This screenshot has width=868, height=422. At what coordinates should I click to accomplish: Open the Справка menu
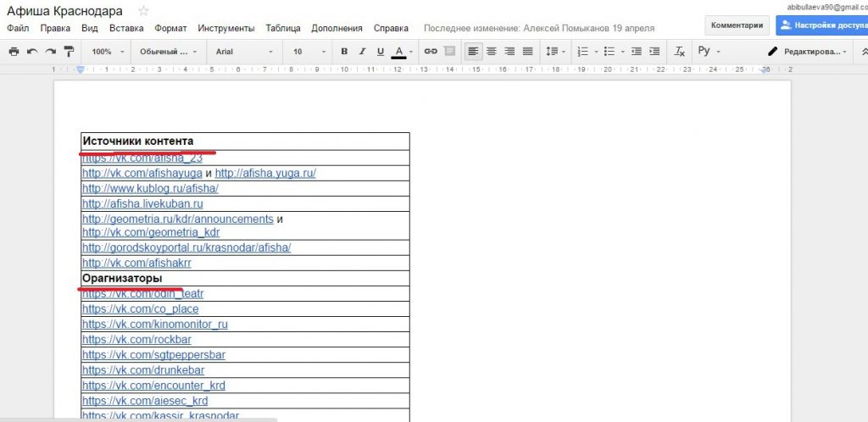[391, 28]
